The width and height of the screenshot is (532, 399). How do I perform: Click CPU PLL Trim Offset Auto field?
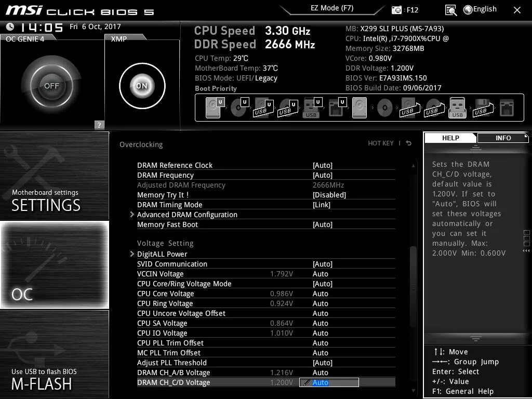coord(320,343)
